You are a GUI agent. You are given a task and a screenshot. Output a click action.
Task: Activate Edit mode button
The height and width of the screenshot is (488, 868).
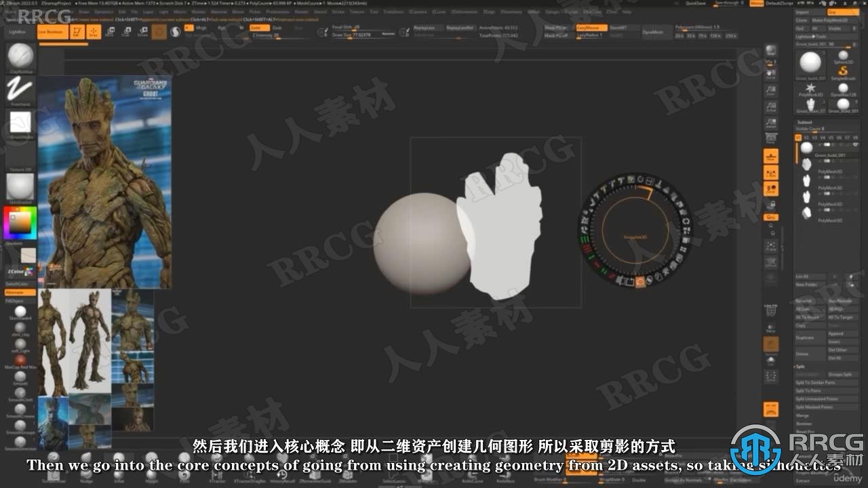pyautogui.click(x=78, y=32)
